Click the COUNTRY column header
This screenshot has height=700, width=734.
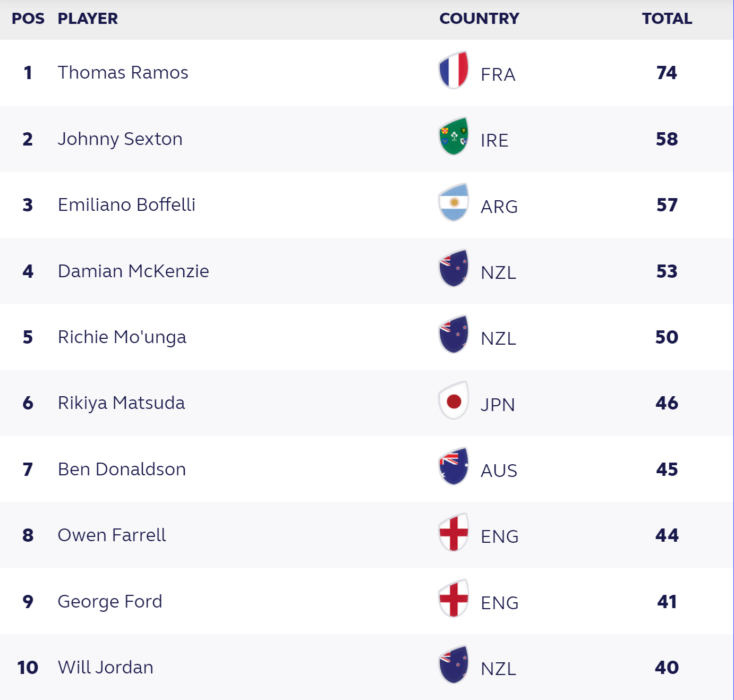point(479,19)
